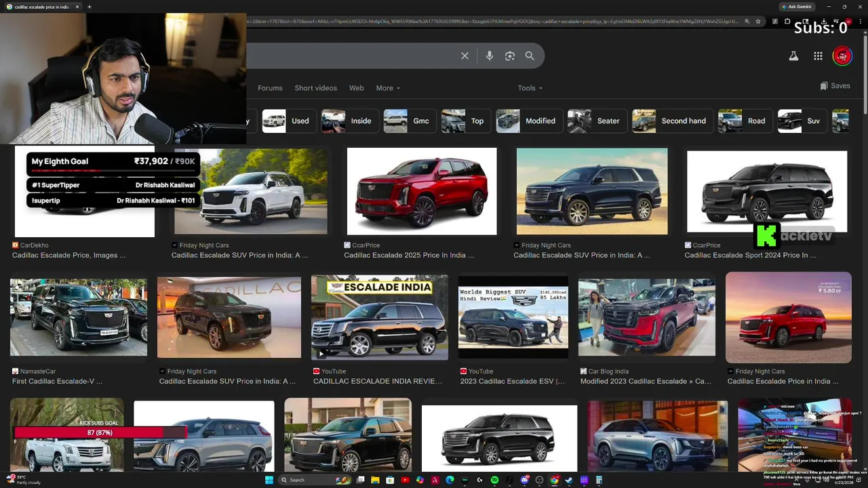Screen dimensions: 868x488
Task: Switch to the Web tab
Action: pos(356,88)
